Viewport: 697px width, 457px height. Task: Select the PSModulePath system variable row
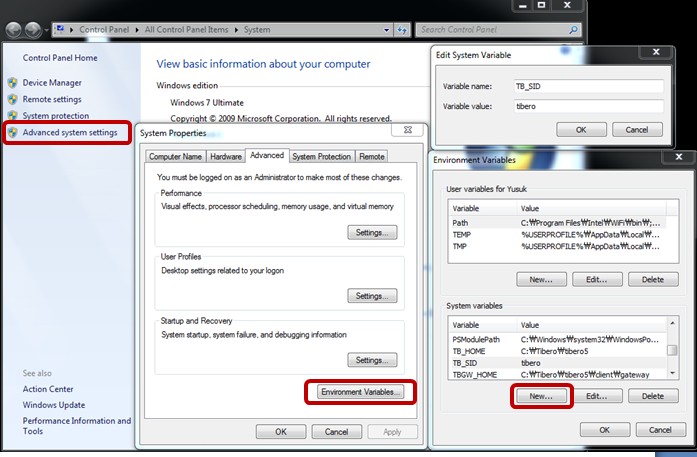(557, 339)
